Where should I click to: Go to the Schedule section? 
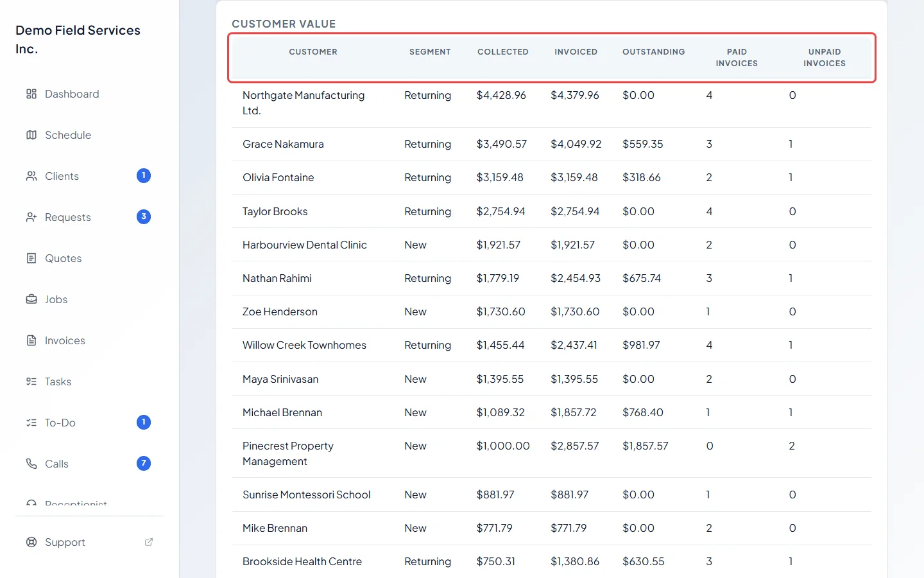click(90, 135)
